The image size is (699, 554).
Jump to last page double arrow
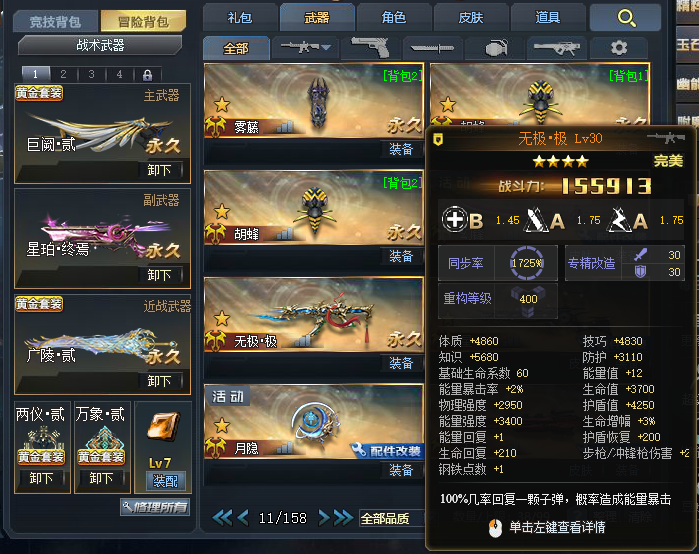click(x=344, y=518)
